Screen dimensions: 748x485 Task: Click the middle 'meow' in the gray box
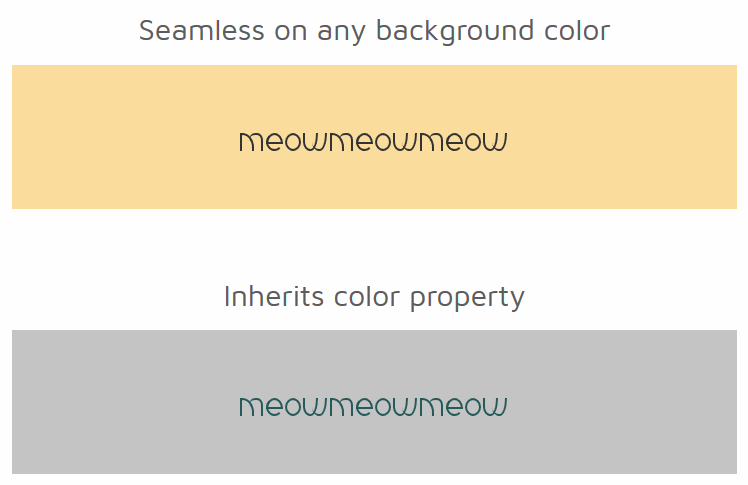(x=374, y=407)
